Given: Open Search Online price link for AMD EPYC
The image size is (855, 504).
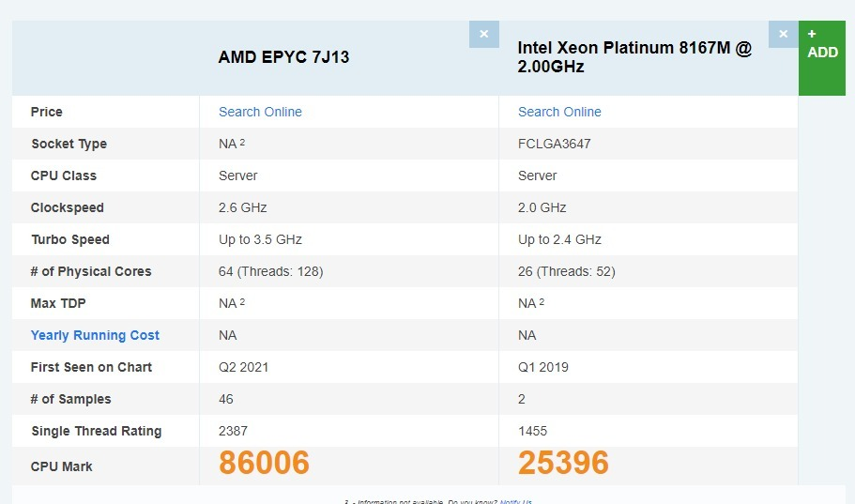Looking at the screenshot, I should pos(260,112).
